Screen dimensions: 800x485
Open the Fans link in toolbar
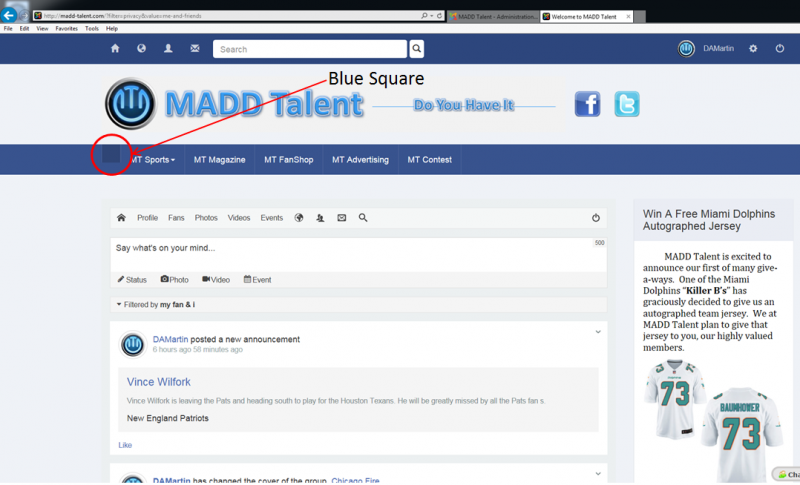coord(176,218)
